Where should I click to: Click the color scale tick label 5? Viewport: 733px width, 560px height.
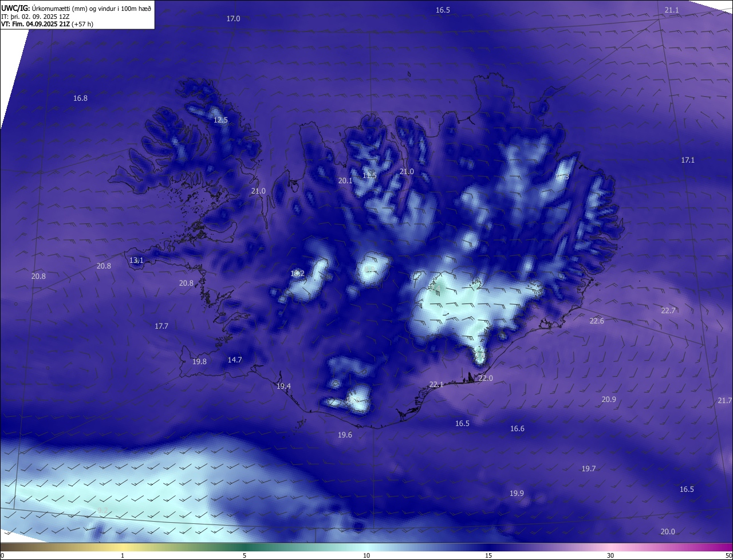click(245, 555)
